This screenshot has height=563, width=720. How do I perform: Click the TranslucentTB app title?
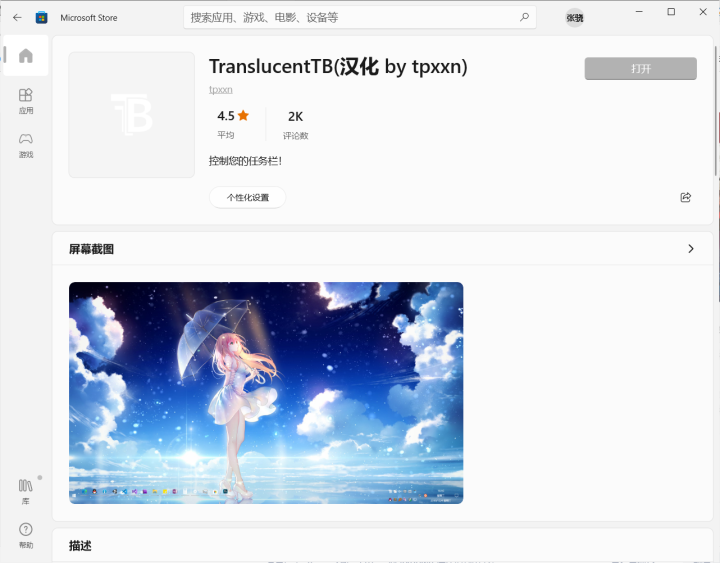click(x=338, y=67)
